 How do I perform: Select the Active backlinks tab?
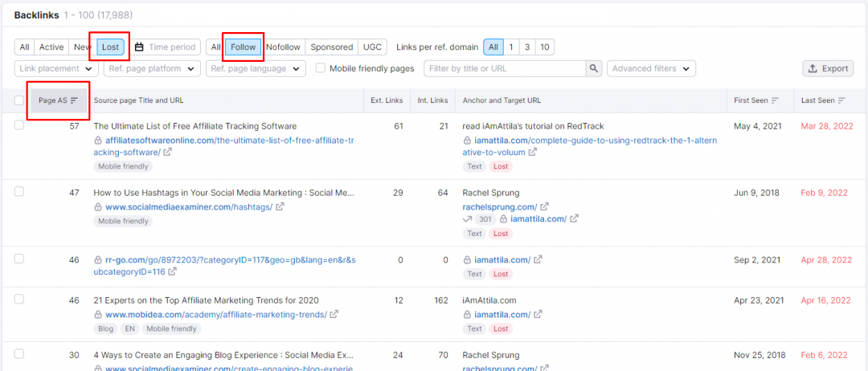(51, 47)
